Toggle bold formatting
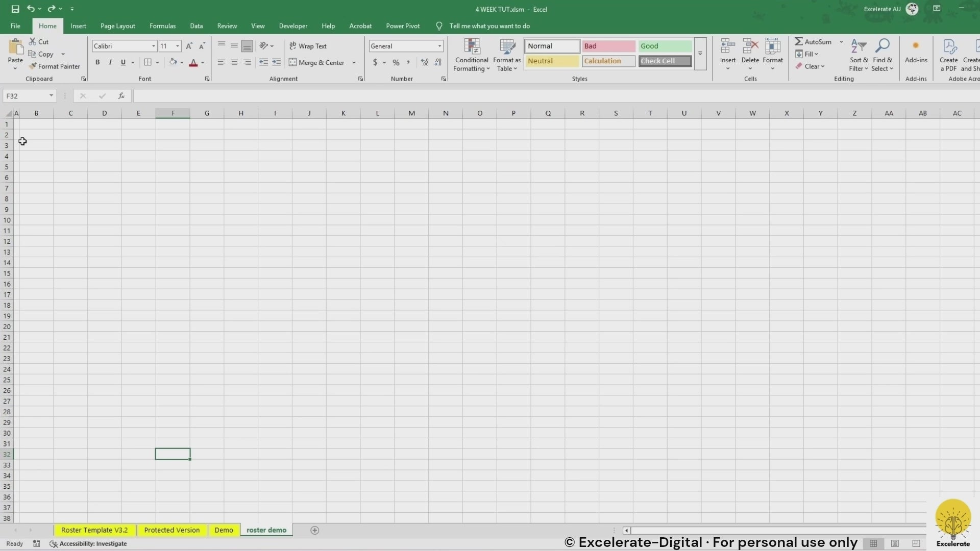Viewport: 980px width, 551px height. [97, 62]
